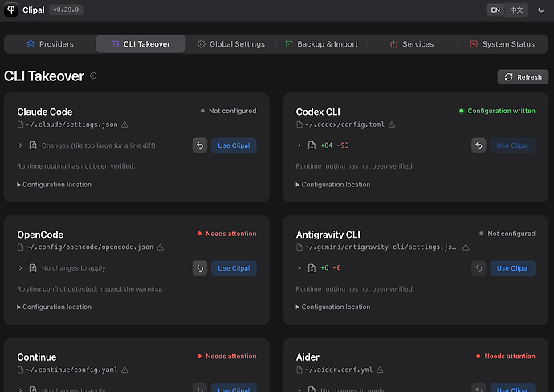Click the restore undo icon for Antigravity CLI

pos(479,268)
